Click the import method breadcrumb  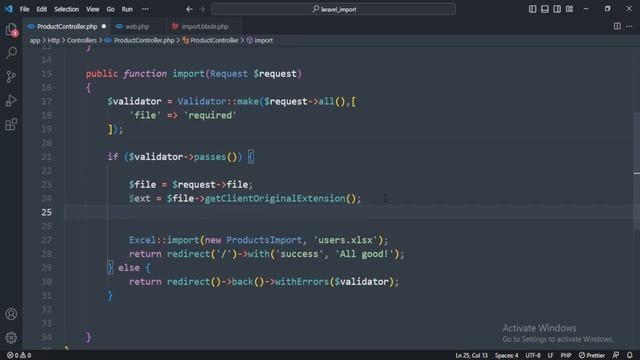263,40
